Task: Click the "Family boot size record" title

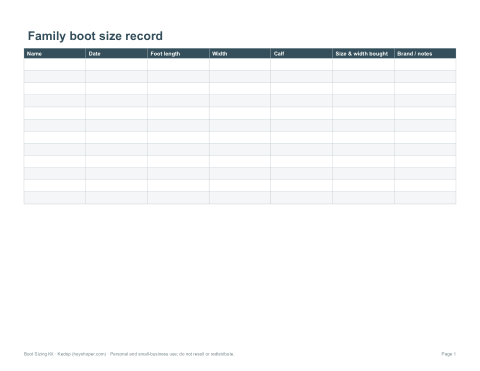Action: (95, 36)
